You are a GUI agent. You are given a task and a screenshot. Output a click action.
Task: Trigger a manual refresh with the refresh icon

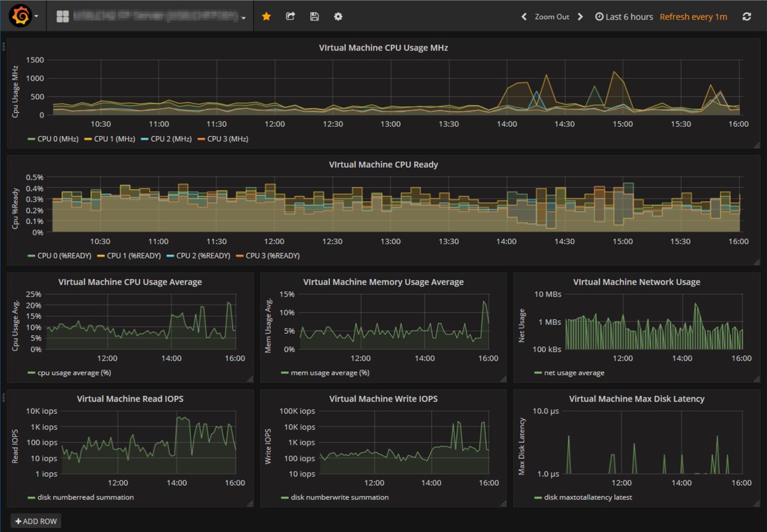coord(747,16)
